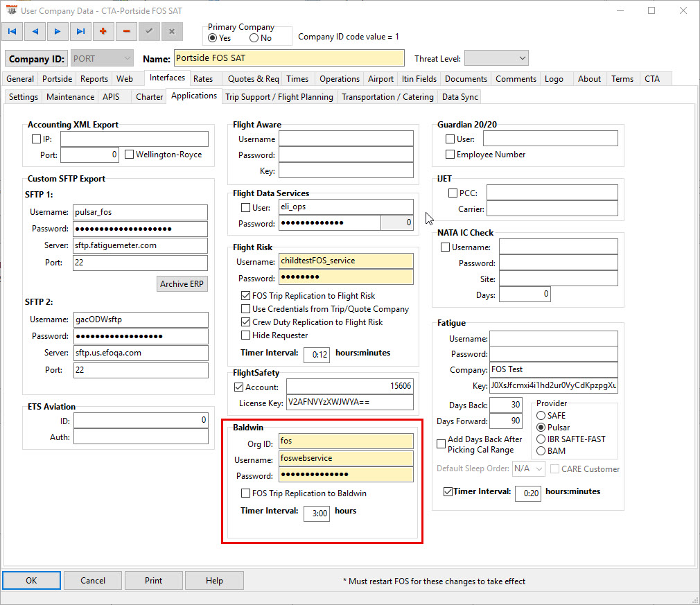Image resolution: width=700 pixels, height=605 pixels.
Task: Check Add Days Back After Picking Cal Range
Action: coord(441,444)
